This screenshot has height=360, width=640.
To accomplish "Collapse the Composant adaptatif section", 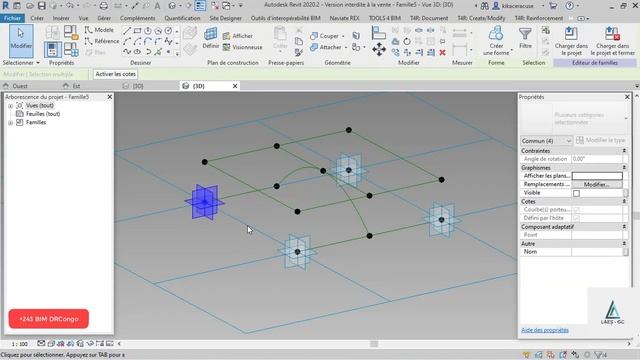I will point(624,227).
